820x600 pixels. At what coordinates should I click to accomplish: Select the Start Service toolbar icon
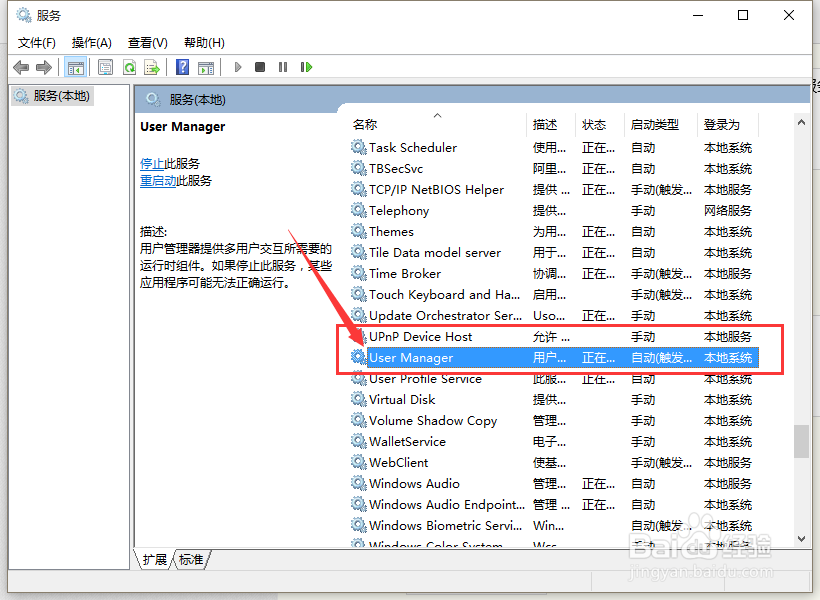pos(237,66)
